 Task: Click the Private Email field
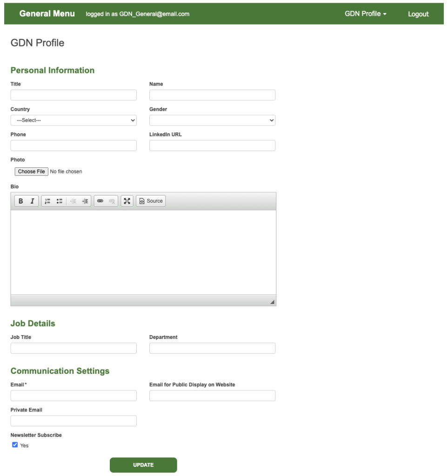74,421
